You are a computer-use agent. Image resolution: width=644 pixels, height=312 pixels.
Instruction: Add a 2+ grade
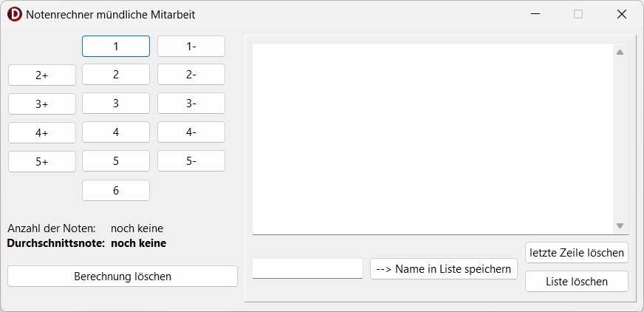(x=42, y=75)
